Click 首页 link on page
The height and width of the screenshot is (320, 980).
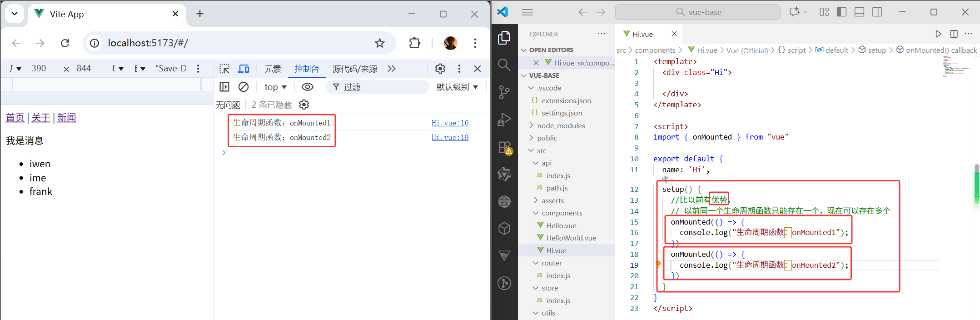15,118
